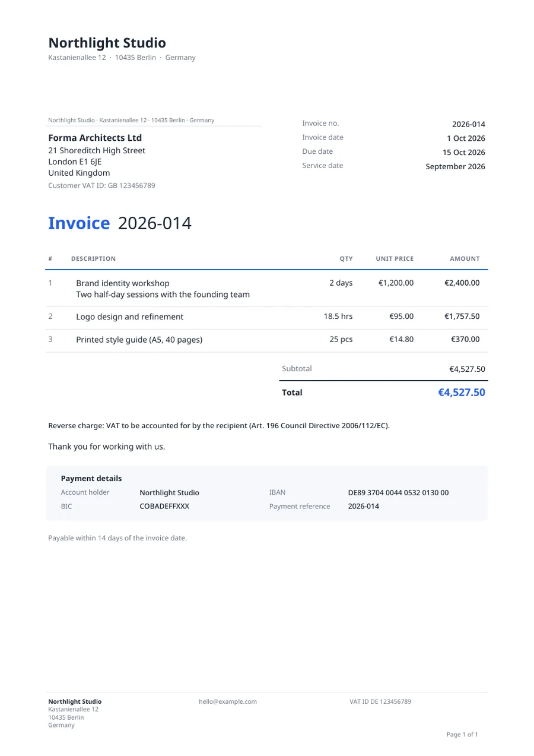
Task: Click the 'Due date' label
Action: coord(317,151)
